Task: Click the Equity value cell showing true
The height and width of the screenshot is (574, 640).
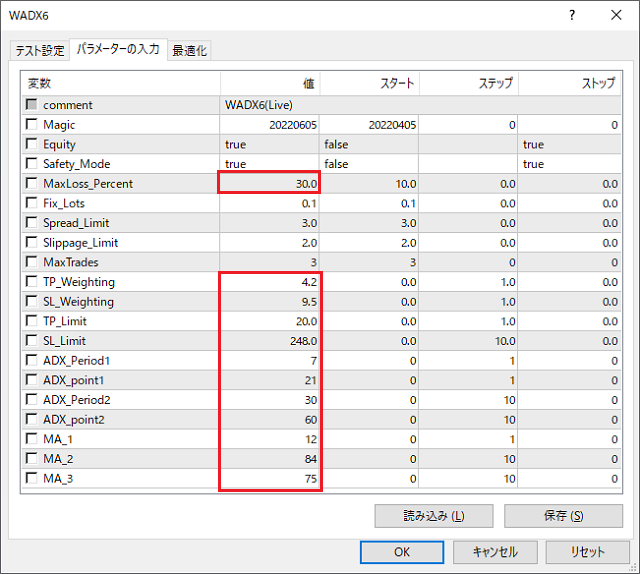Action: 269,144
